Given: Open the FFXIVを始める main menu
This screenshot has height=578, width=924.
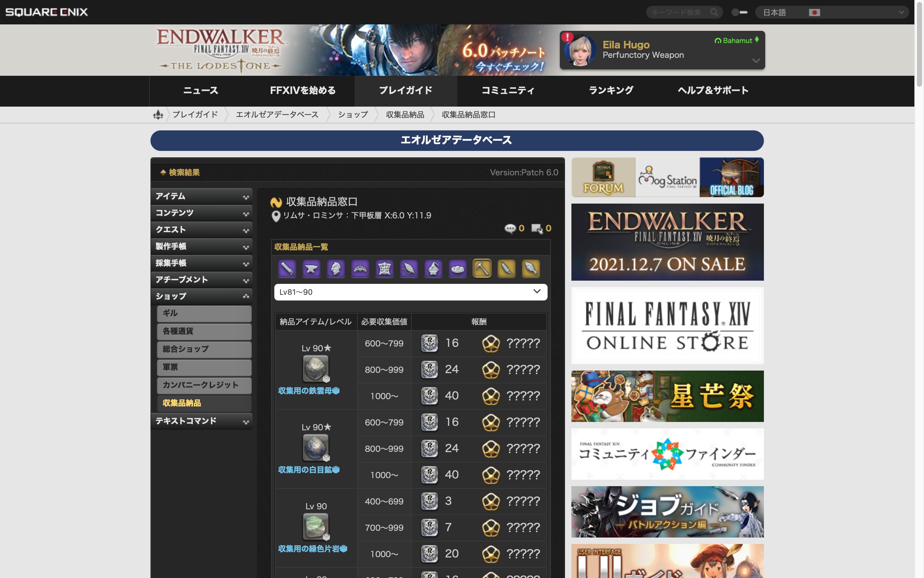Looking at the screenshot, I should (303, 91).
